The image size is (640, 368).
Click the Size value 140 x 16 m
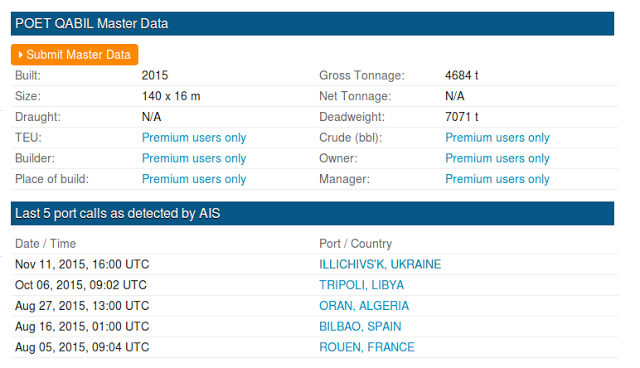pos(171,96)
